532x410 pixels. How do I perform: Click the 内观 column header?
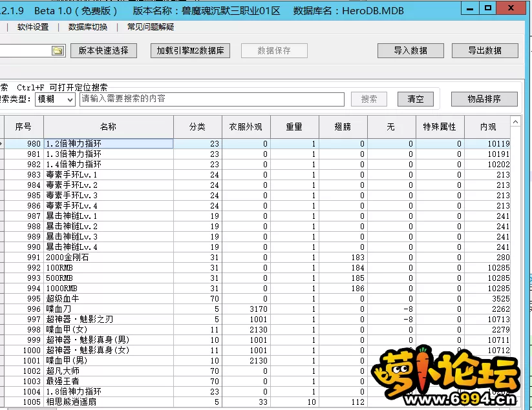pyautogui.click(x=487, y=127)
